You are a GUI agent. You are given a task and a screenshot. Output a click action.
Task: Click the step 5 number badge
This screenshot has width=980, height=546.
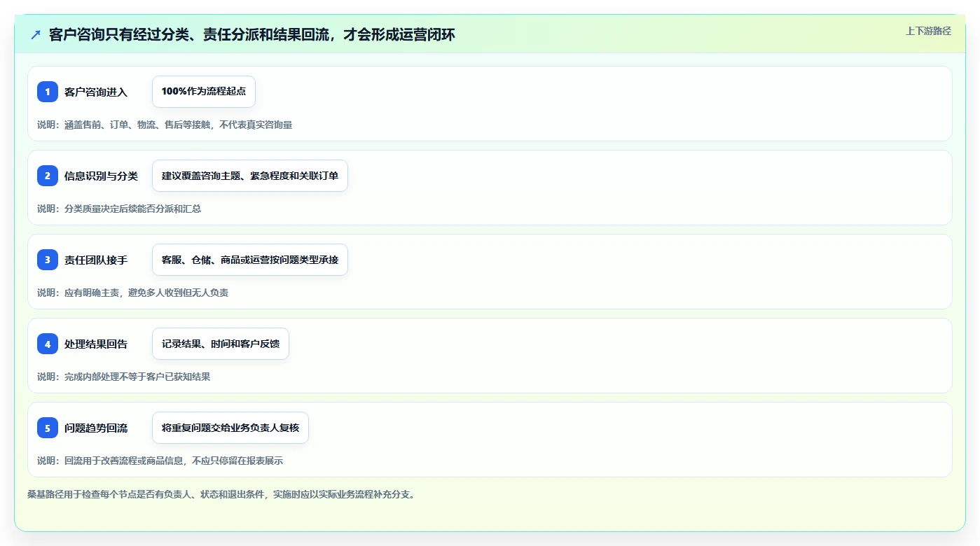[x=48, y=428]
